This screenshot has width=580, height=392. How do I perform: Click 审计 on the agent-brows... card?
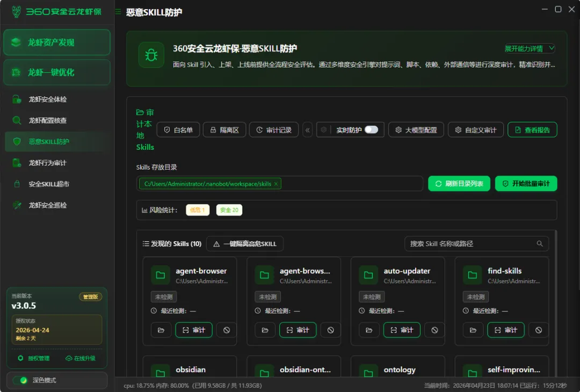click(298, 330)
